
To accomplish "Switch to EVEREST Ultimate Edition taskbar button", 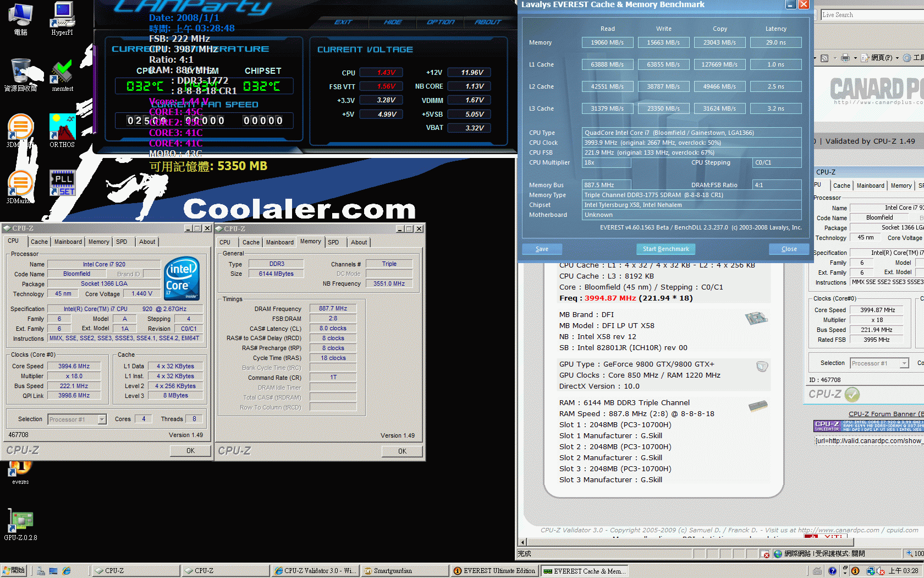I will tap(494, 571).
